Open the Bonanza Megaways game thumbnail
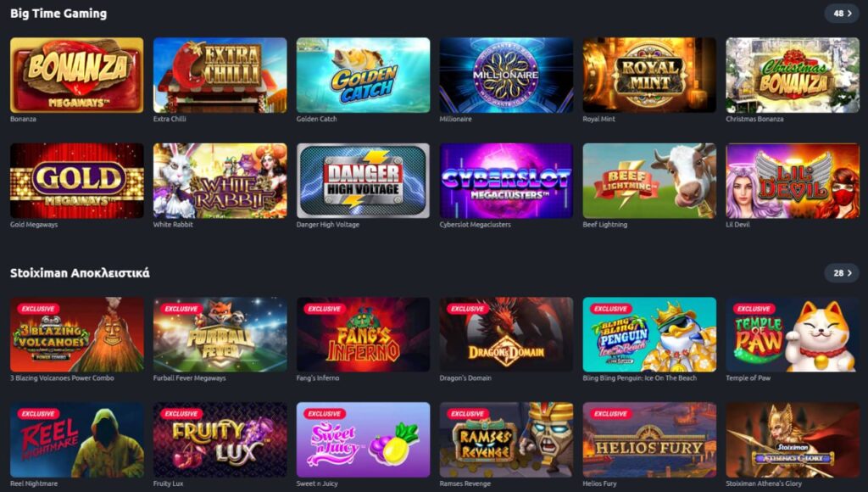 (76, 75)
